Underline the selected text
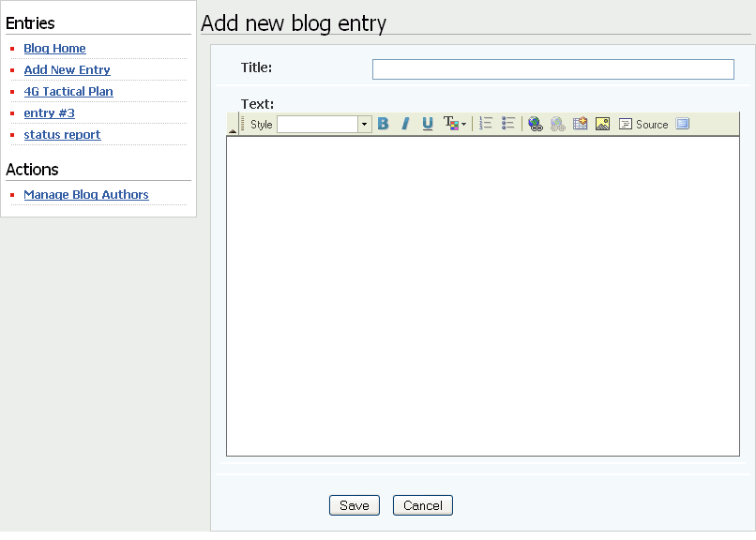 [427, 123]
